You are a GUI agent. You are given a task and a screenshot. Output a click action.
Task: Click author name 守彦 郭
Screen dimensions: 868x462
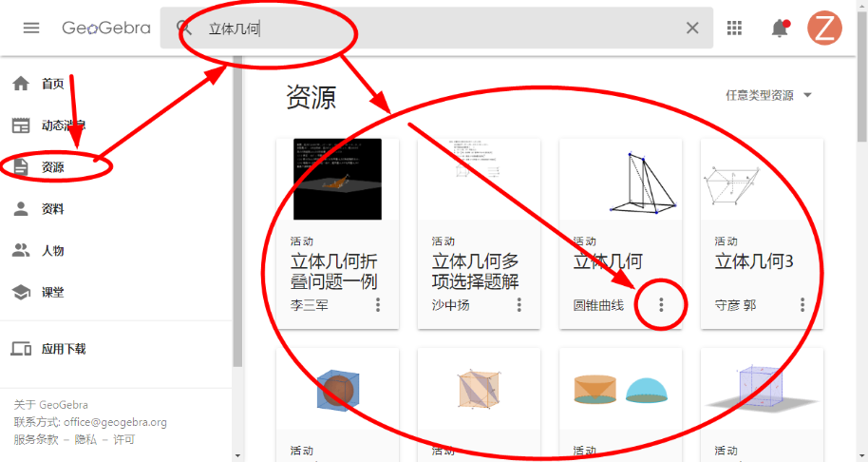click(x=735, y=305)
